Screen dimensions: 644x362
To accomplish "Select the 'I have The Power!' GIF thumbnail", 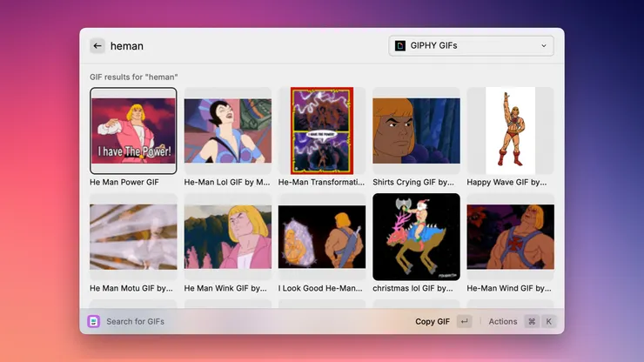I will [x=133, y=131].
